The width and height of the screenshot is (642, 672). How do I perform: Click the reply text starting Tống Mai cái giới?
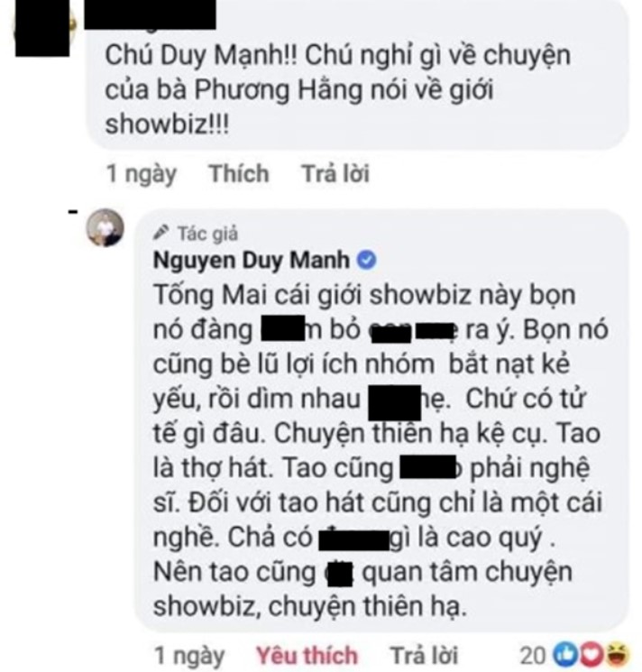pyautogui.click(x=381, y=450)
